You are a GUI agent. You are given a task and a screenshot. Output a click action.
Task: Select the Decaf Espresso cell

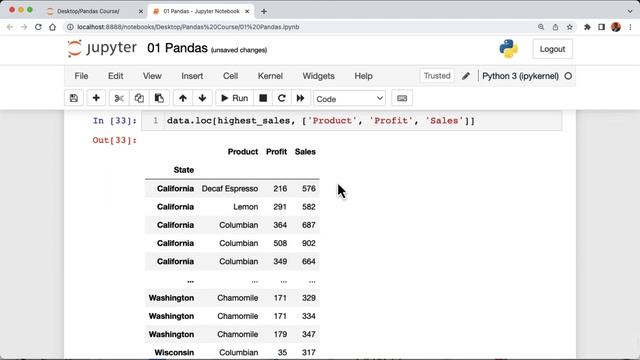(x=230, y=189)
